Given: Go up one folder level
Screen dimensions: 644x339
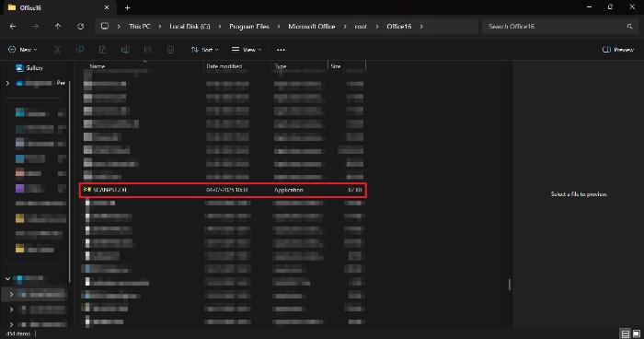Looking at the screenshot, I should (58, 27).
